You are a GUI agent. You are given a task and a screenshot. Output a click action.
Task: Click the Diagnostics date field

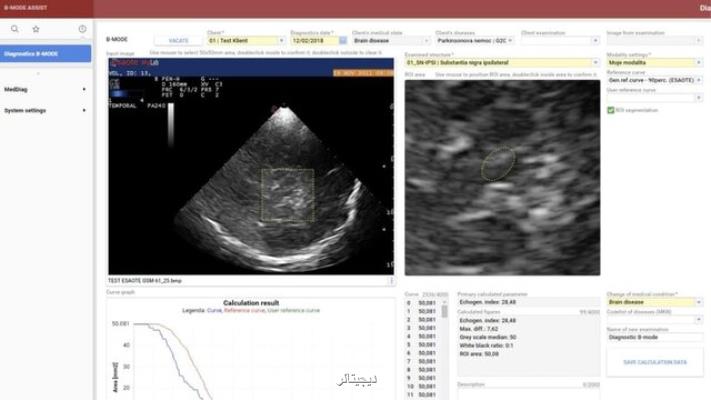315,40
